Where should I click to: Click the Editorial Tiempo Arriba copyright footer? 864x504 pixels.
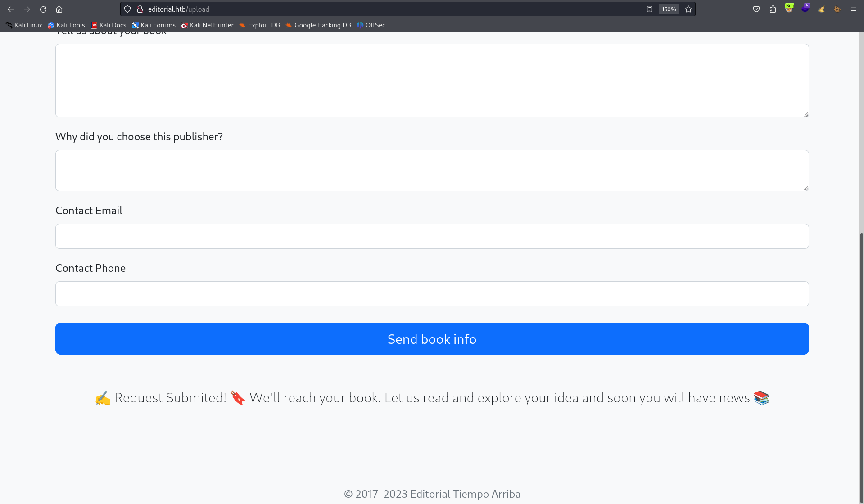[432, 494]
